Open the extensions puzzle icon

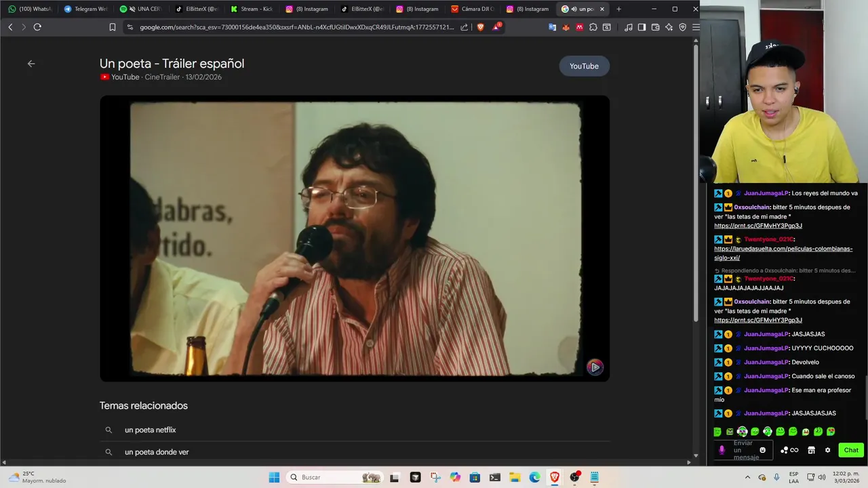tap(593, 27)
